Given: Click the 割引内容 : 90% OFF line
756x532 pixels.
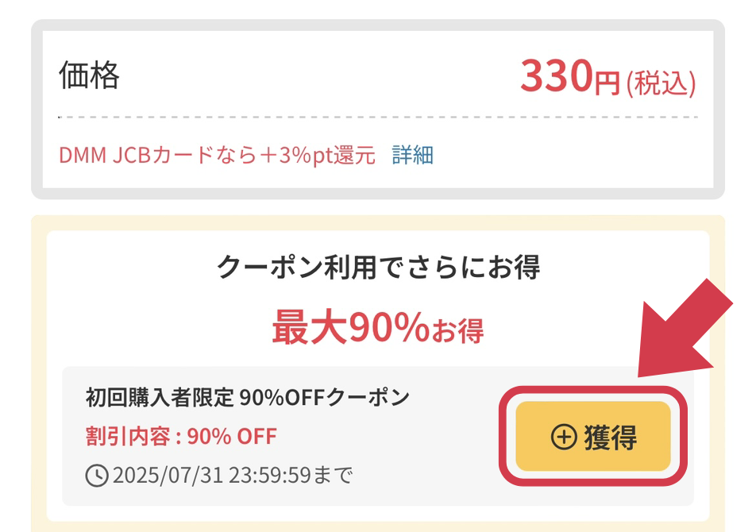Looking at the screenshot, I should [181, 436].
